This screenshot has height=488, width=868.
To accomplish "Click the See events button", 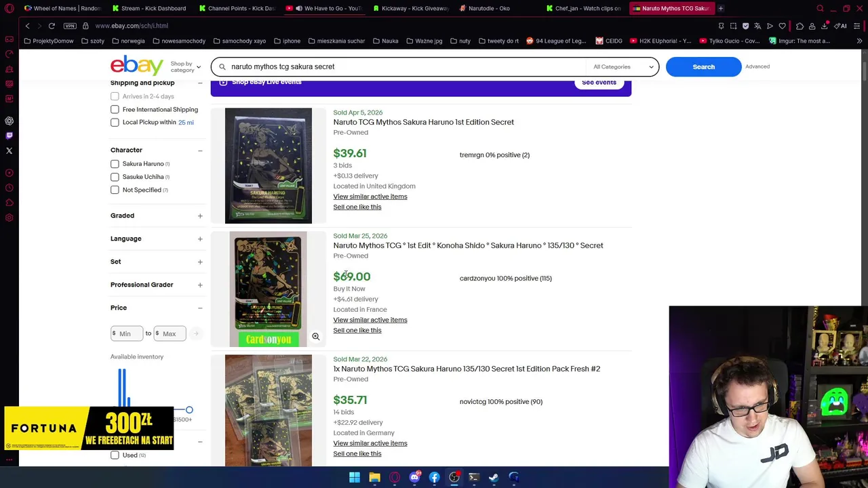I will [x=599, y=82].
